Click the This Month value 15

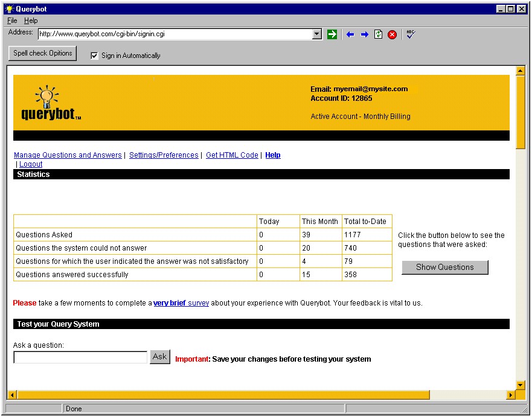[306, 275]
